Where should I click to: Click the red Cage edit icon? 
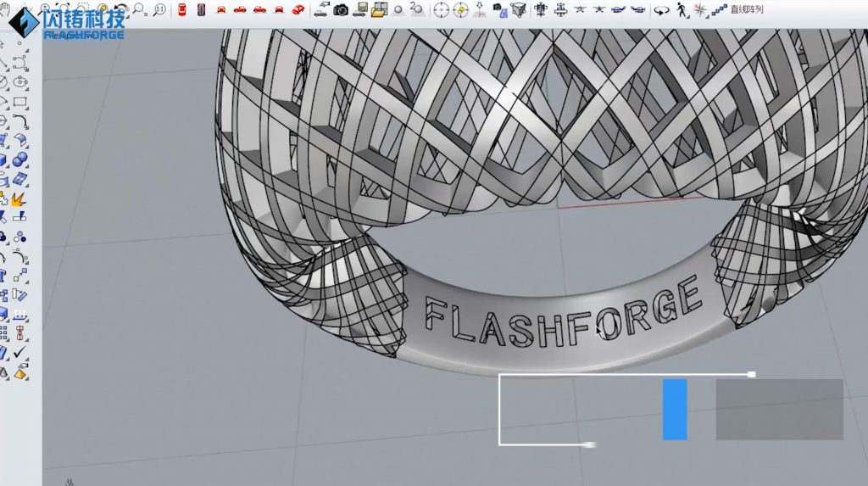(20, 333)
